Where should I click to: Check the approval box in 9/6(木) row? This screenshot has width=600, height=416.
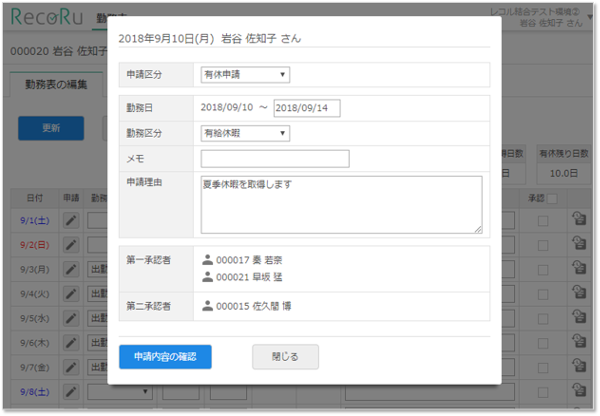[543, 343]
